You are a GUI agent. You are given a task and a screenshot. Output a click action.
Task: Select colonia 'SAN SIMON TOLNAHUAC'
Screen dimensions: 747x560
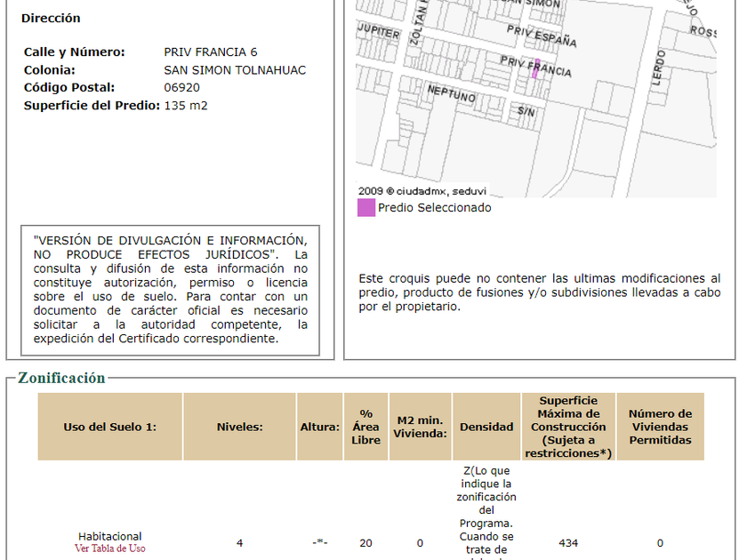[235, 70]
